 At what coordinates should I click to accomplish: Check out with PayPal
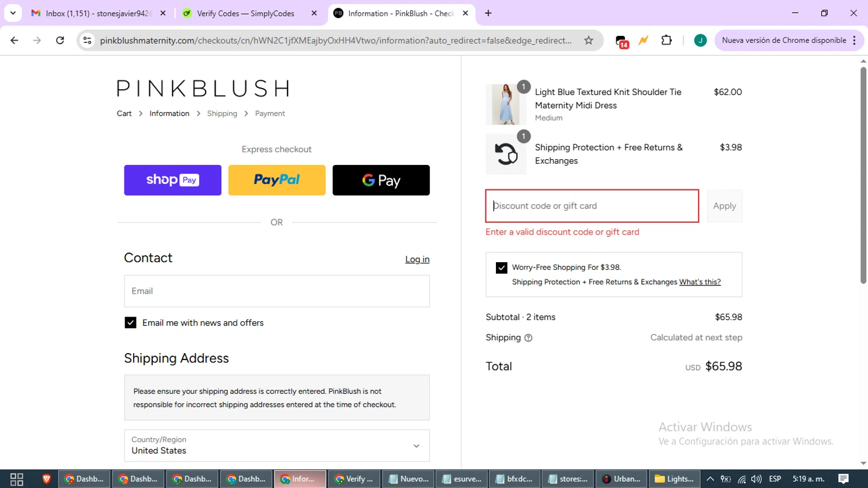pos(277,180)
